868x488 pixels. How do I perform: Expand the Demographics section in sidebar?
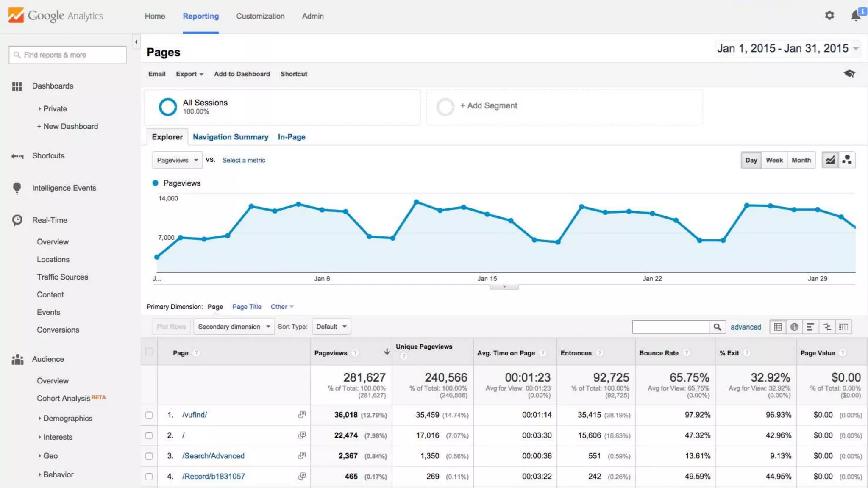(x=67, y=418)
